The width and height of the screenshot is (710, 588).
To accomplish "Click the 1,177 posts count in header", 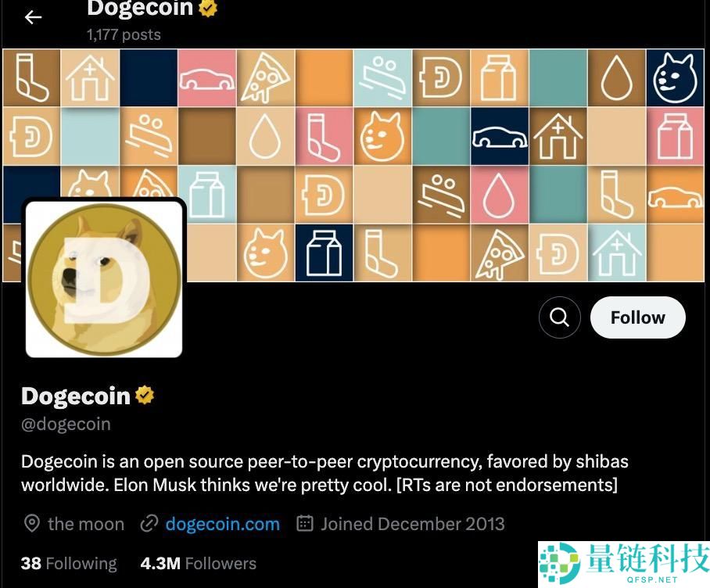I will [x=124, y=34].
